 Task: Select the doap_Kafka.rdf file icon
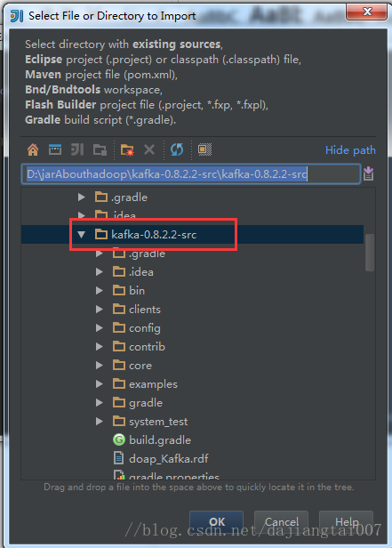click(x=119, y=458)
